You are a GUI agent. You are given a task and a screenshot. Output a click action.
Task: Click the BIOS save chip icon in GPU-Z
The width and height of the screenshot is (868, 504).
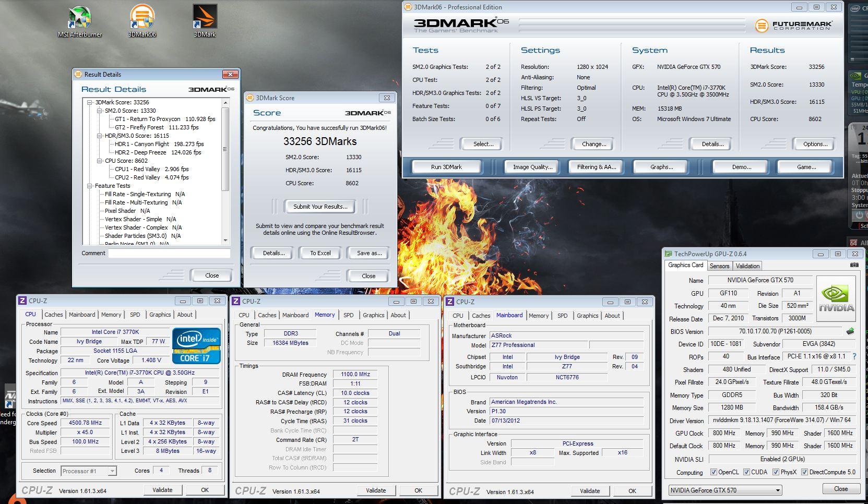[850, 331]
